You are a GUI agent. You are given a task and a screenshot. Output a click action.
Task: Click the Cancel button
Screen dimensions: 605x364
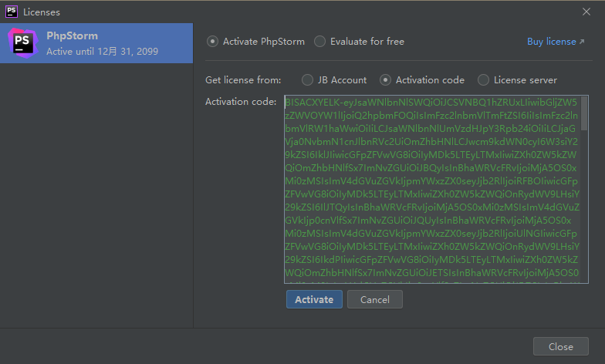[x=375, y=299]
